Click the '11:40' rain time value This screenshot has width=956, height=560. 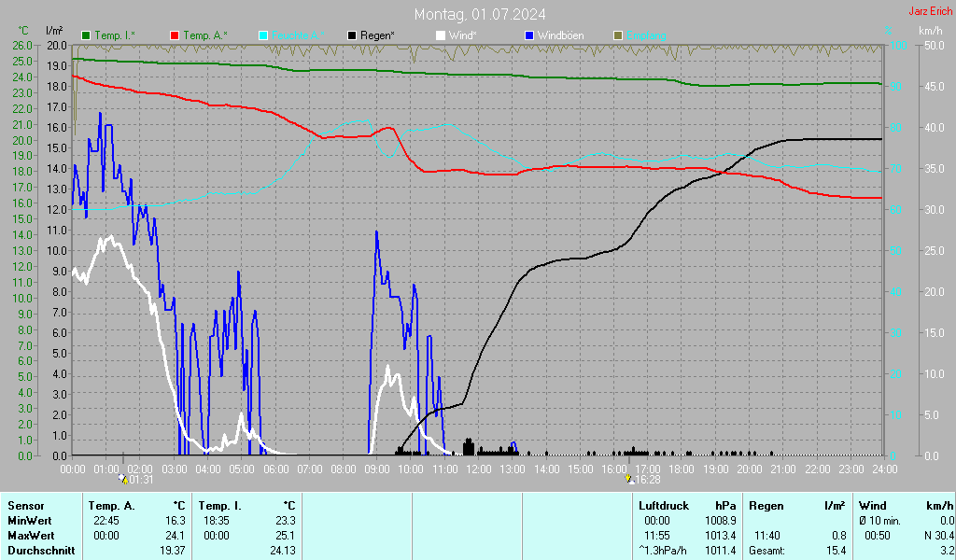[x=767, y=536]
